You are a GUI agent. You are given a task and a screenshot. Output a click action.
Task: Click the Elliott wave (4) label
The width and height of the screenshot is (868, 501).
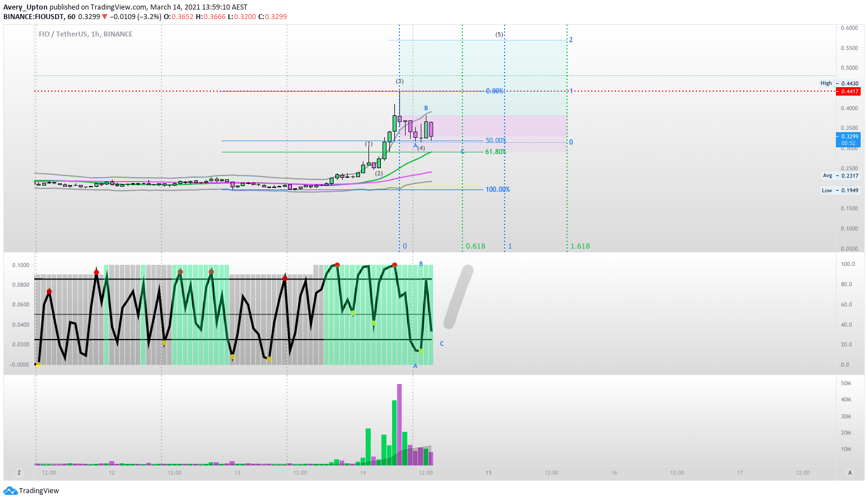(x=421, y=148)
